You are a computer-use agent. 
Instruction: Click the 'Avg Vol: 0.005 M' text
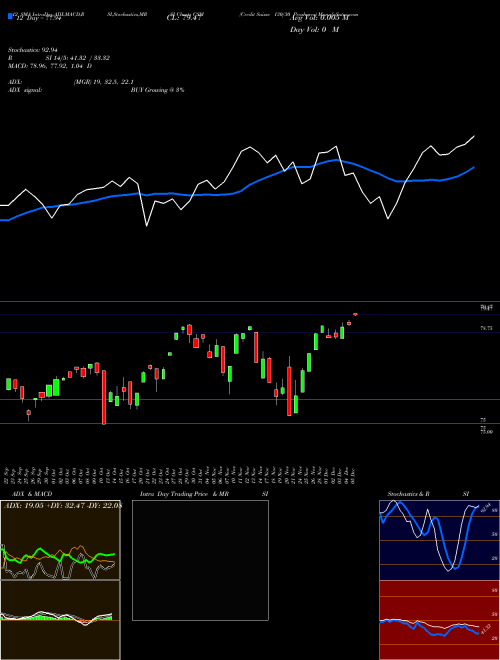(319, 18)
